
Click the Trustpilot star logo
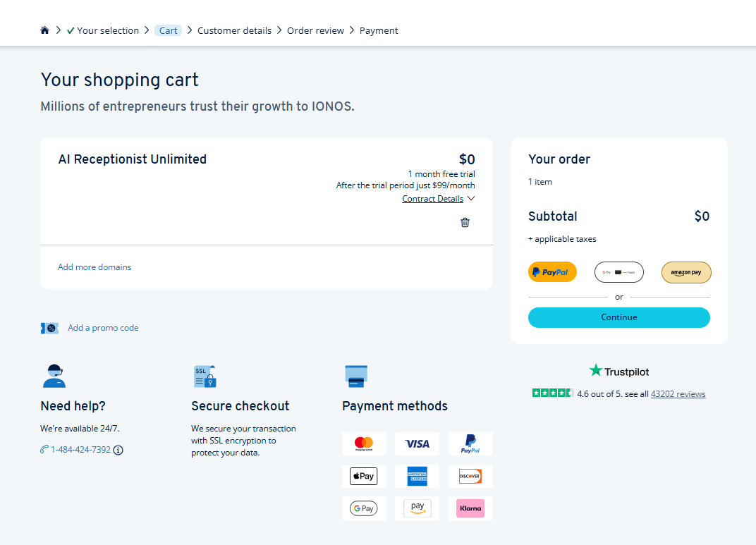coord(596,371)
